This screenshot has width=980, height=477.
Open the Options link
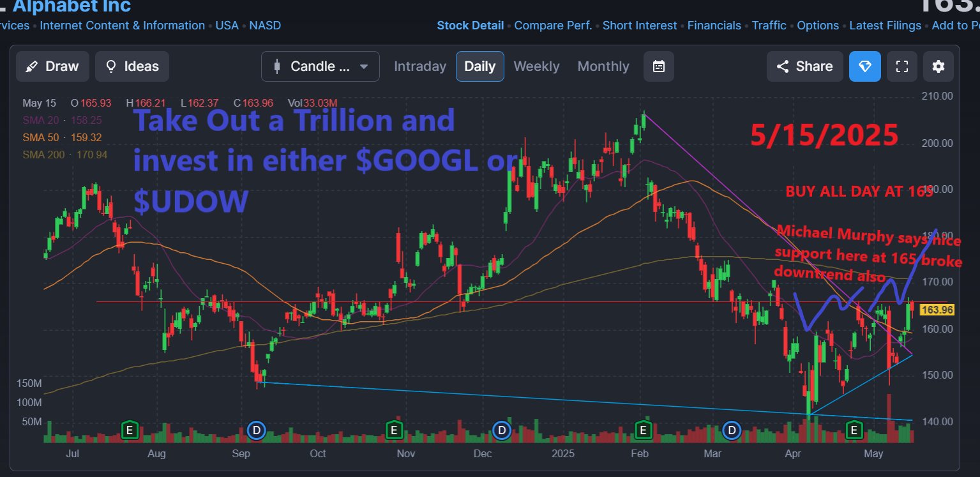[818, 26]
